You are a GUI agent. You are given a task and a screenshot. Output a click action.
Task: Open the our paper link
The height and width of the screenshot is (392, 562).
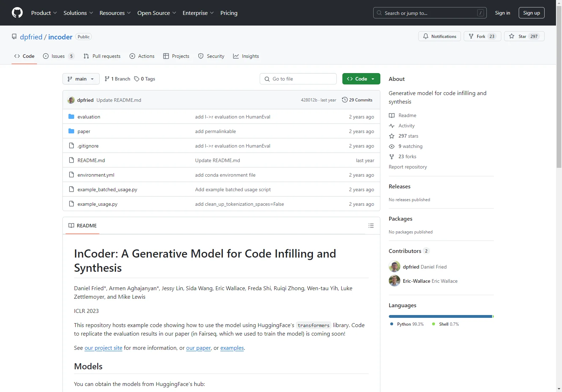[x=198, y=348]
